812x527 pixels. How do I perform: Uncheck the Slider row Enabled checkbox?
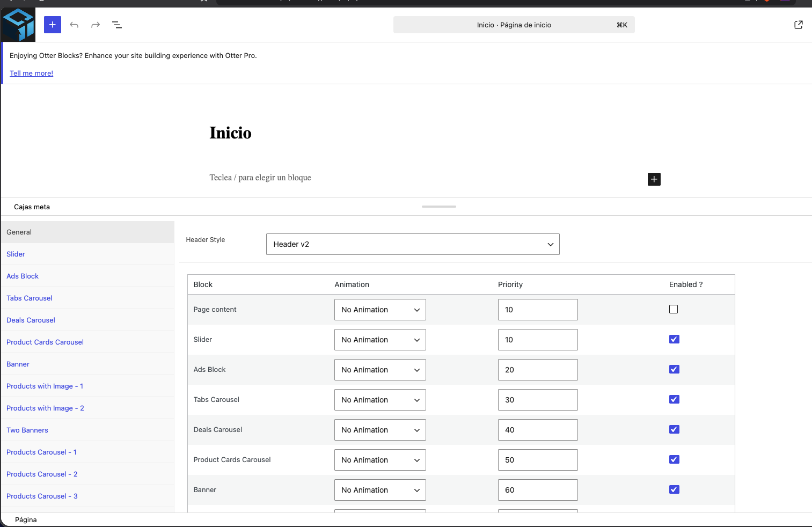tap(674, 339)
